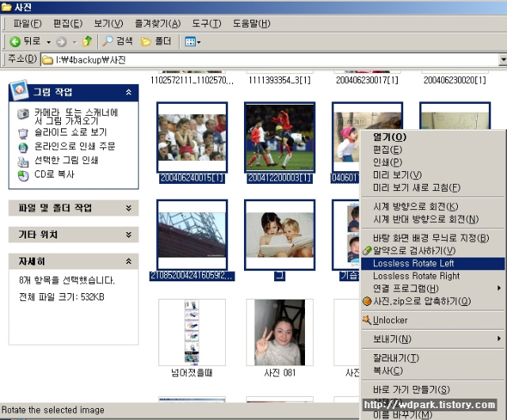Select 열기(O) in the context menu
Viewport: 507px width, 420px height.
pyautogui.click(x=433, y=137)
